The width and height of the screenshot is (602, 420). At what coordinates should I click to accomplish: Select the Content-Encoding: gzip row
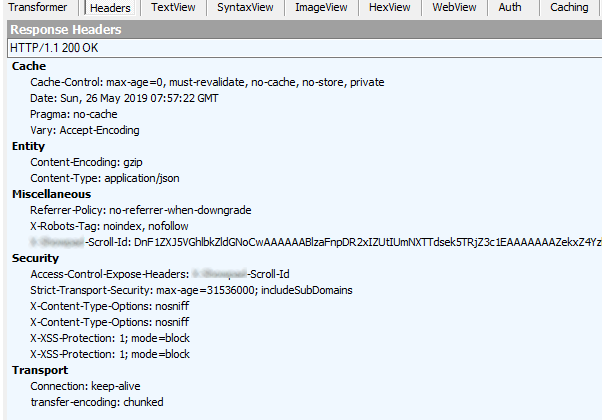[86, 162]
